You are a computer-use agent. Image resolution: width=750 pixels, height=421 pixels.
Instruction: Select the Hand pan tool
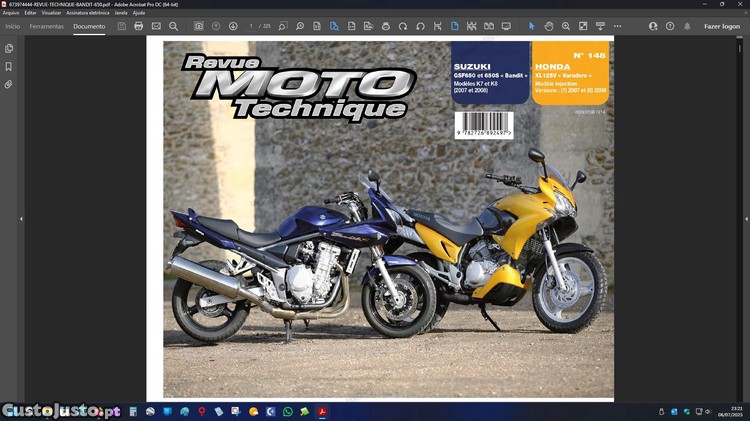tap(549, 26)
